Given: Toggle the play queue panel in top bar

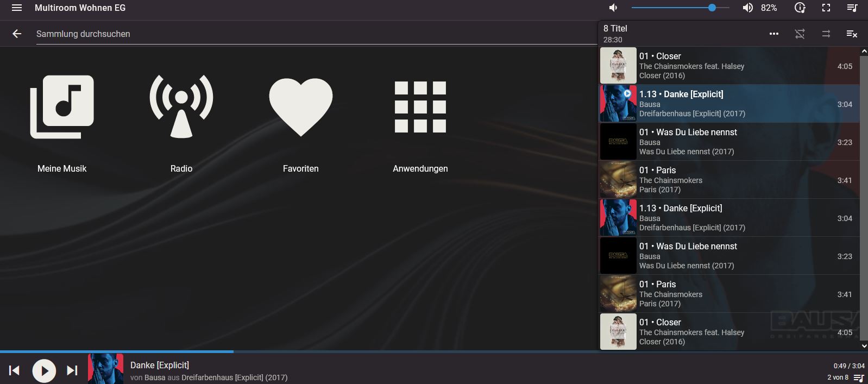Looking at the screenshot, I should click(852, 8).
